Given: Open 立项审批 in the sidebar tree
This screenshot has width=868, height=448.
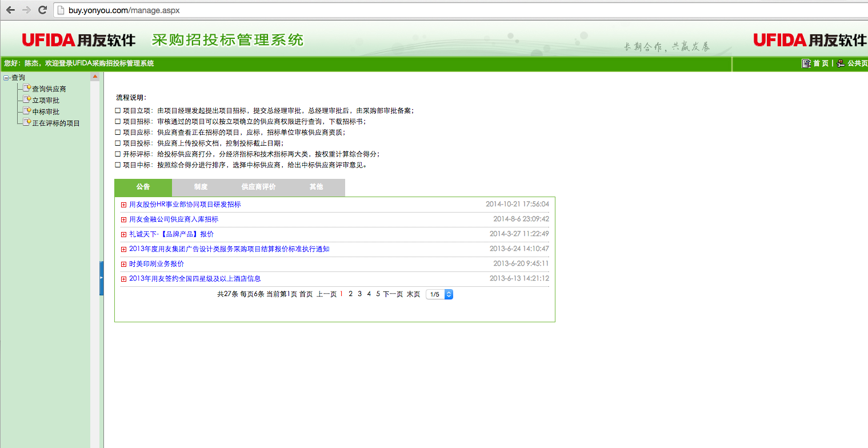Looking at the screenshot, I should click(46, 101).
